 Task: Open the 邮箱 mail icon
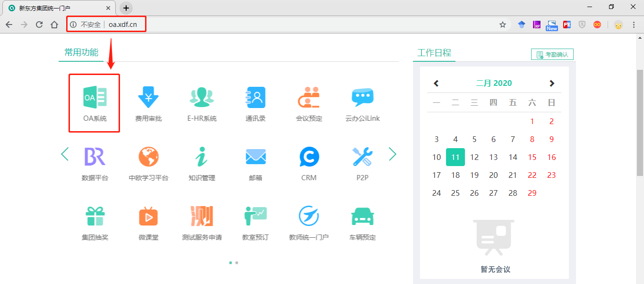click(256, 157)
